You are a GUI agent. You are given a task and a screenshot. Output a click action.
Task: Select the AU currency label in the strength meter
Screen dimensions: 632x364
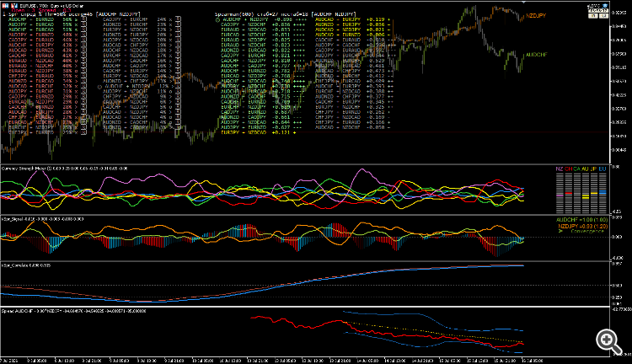(586, 169)
